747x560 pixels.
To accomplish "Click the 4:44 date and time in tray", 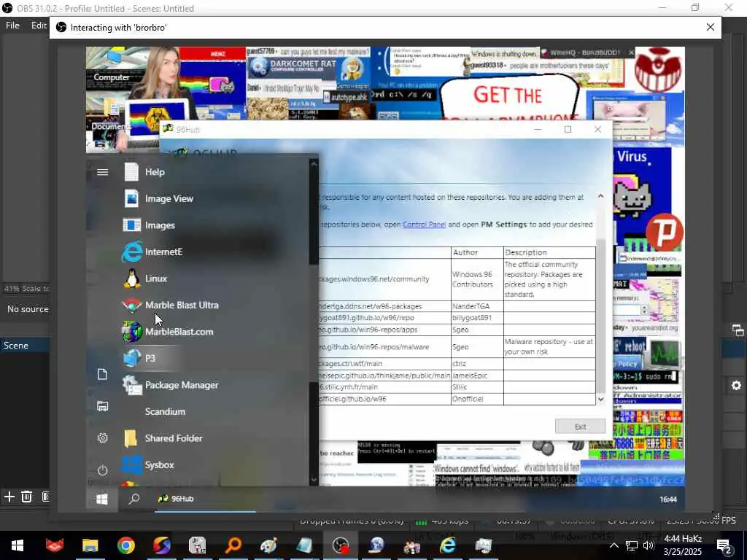I will click(x=683, y=545).
